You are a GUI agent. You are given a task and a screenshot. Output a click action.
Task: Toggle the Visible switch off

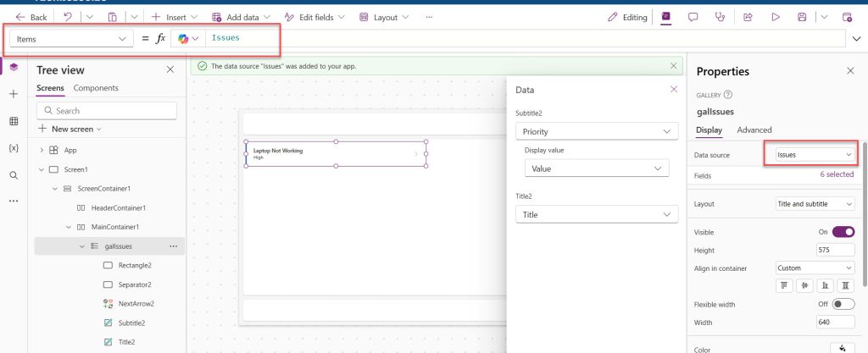tap(843, 232)
